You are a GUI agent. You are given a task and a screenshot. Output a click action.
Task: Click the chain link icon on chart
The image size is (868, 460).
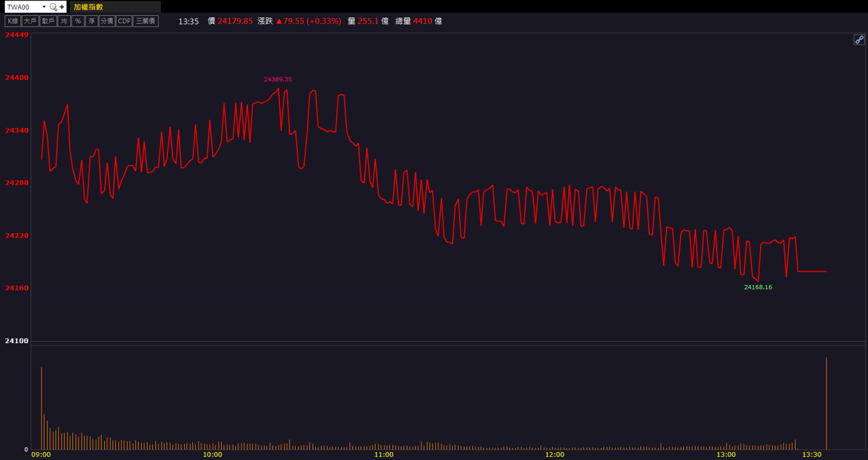(x=859, y=40)
